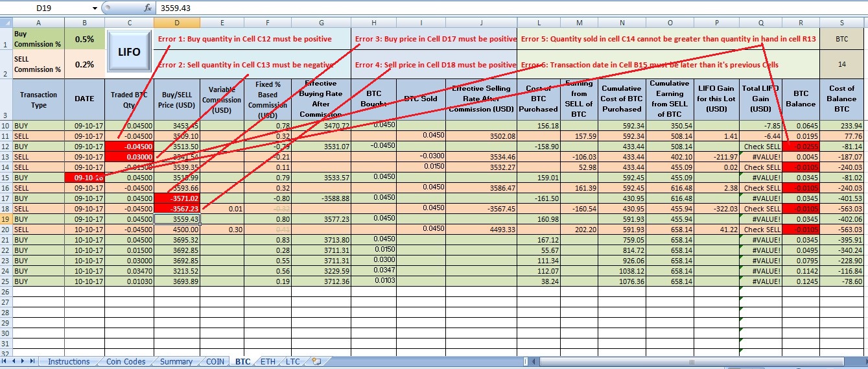Click the cost cell showing -78.60
The image size is (868, 369).
(x=843, y=281)
